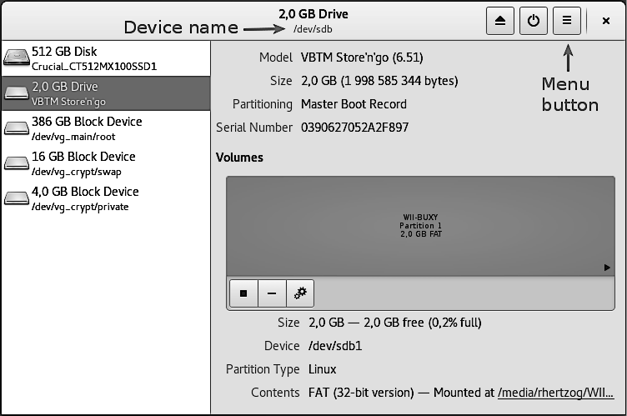Click the Crucial_CT512MX100SSD1 disk label
Image resolution: width=627 pixels, height=416 pixels.
[94, 66]
